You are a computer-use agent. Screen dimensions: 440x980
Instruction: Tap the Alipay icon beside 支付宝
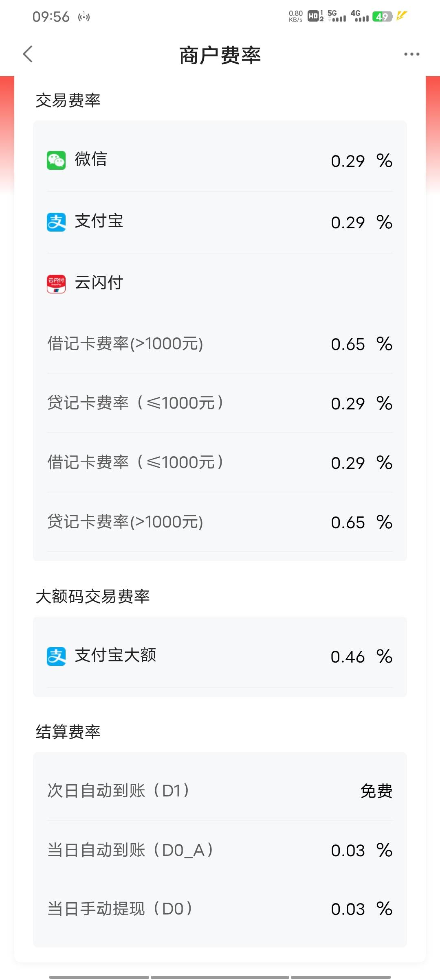[56, 222]
